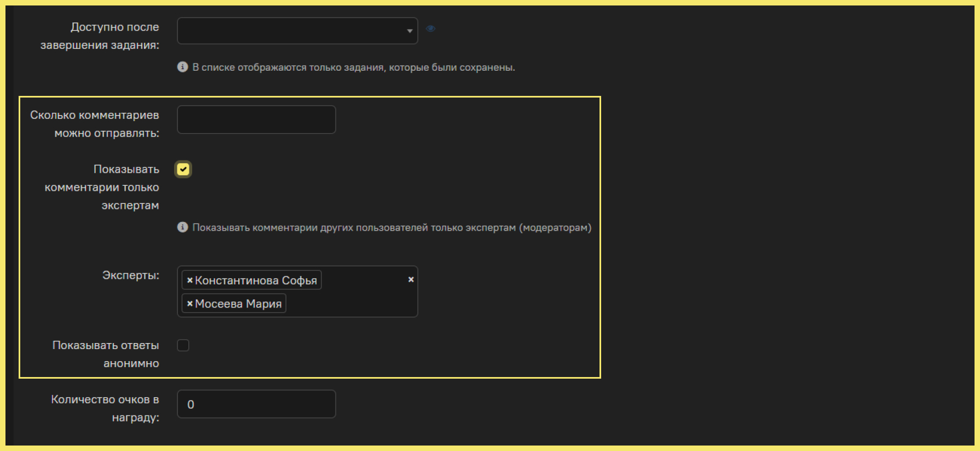Enable 'Показывать ответы анонимно' checkbox
Image resolution: width=980 pixels, height=451 pixels.
point(183,345)
